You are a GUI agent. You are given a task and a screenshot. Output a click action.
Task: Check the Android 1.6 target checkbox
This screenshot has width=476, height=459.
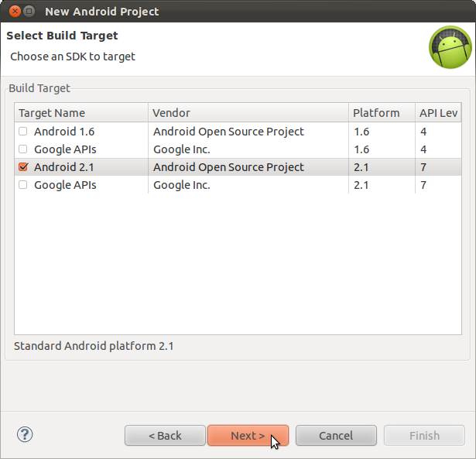[x=22, y=132]
